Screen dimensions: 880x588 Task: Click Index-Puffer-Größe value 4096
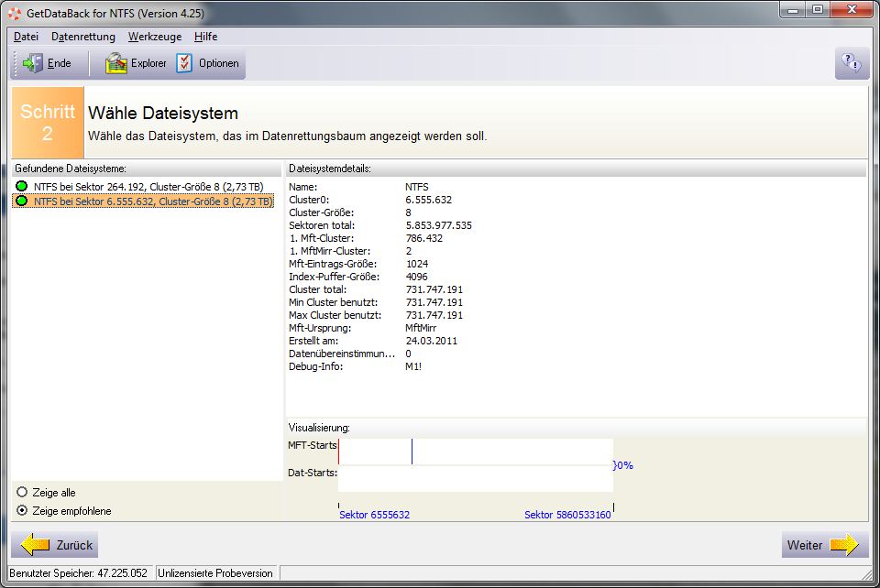pyautogui.click(x=416, y=277)
